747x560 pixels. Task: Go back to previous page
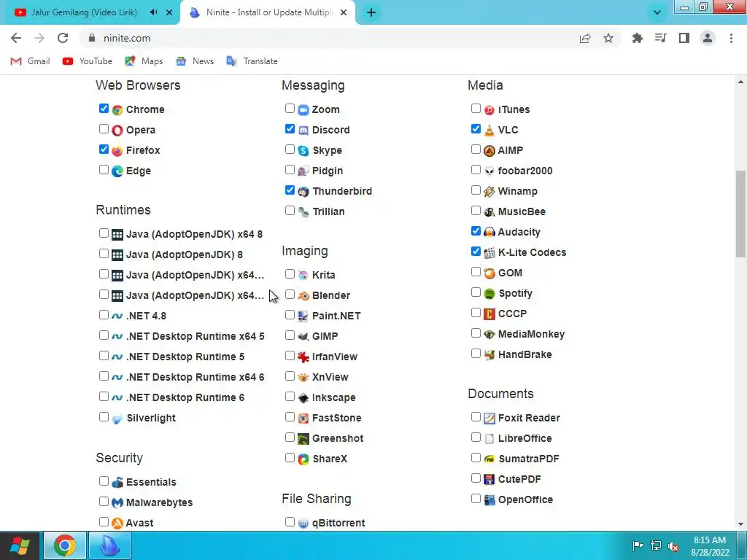tap(16, 38)
